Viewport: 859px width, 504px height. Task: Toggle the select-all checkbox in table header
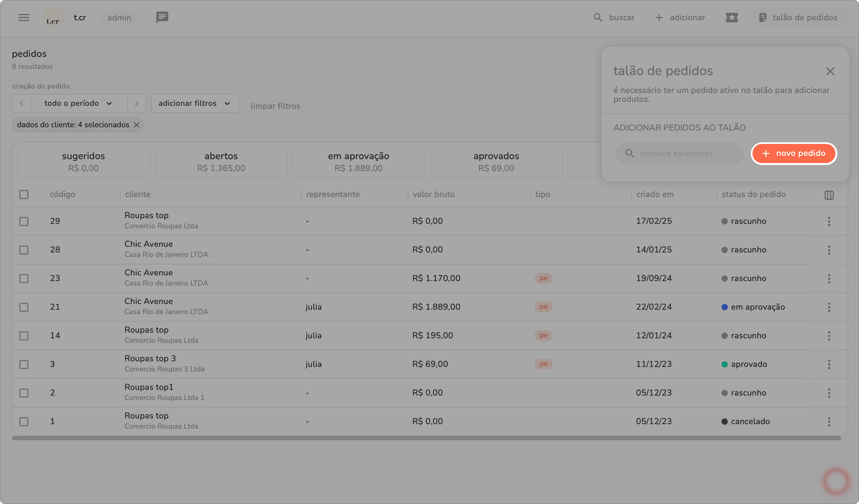pyautogui.click(x=24, y=195)
